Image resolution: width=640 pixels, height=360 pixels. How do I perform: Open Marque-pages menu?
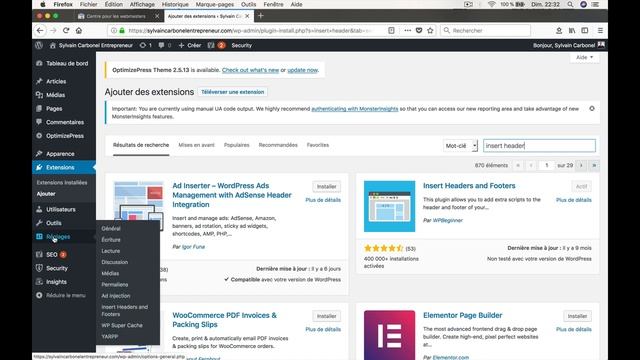coord(215,4)
